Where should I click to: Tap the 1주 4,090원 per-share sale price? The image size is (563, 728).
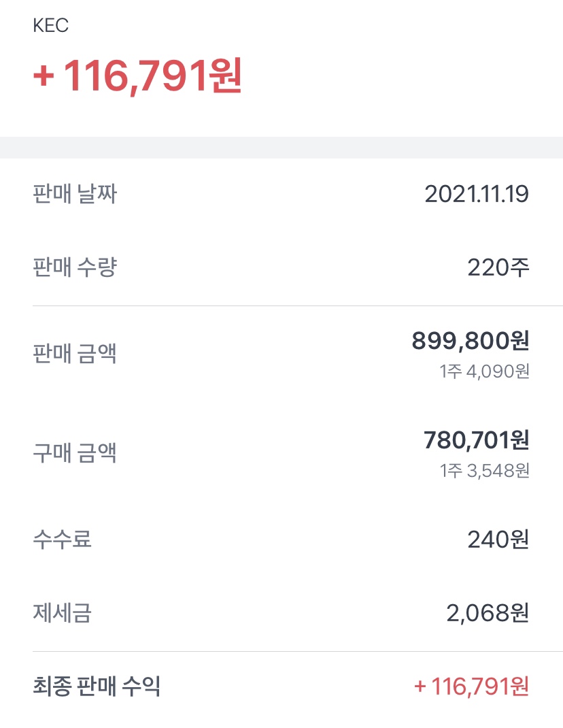(484, 371)
